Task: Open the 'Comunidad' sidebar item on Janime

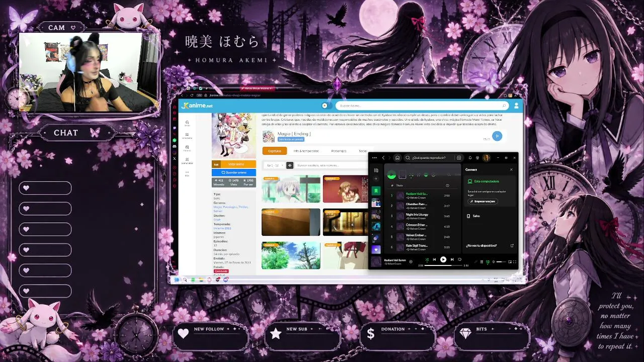Action: click(x=187, y=161)
